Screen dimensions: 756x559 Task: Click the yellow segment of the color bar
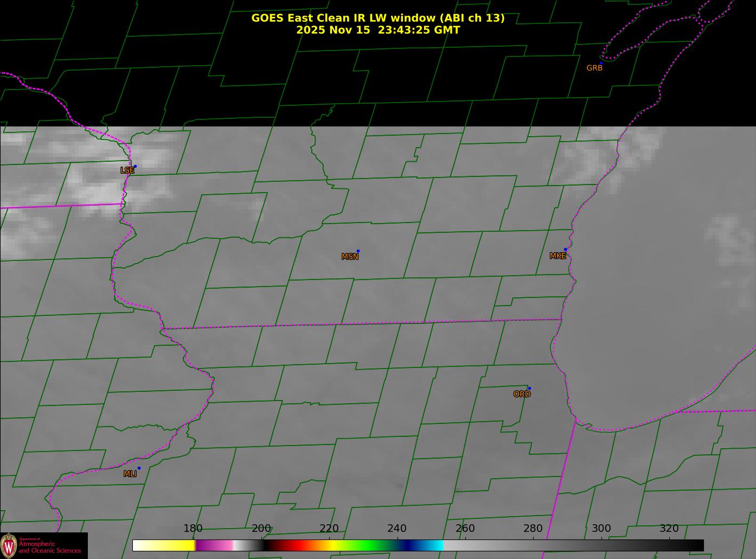tap(174, 545)
